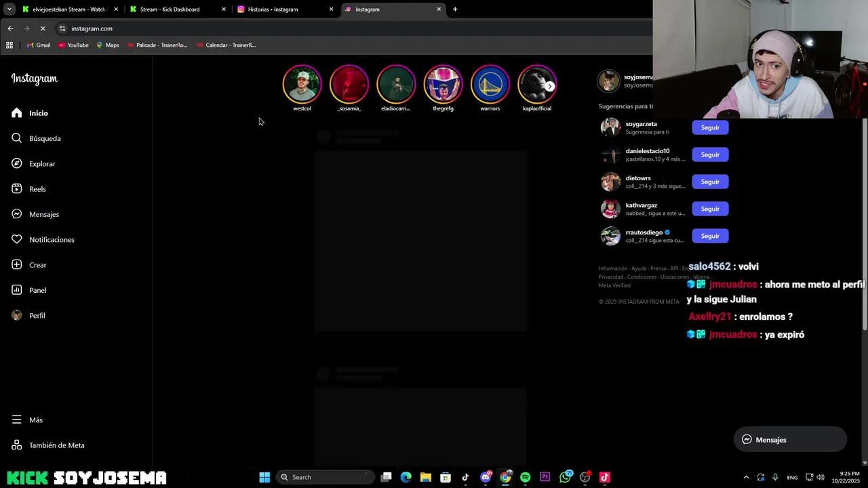
Task: Open the Gmail bookmark
Action: (38, 45)
